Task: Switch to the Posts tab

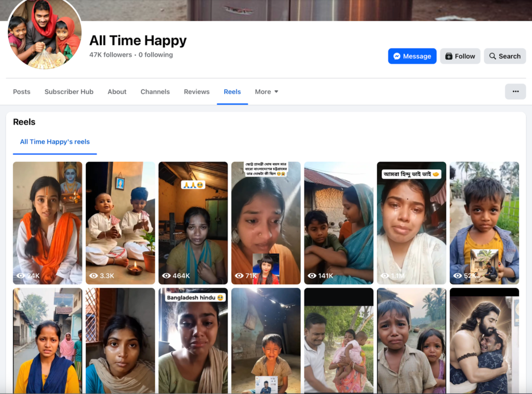Action: tap(22, 92)
